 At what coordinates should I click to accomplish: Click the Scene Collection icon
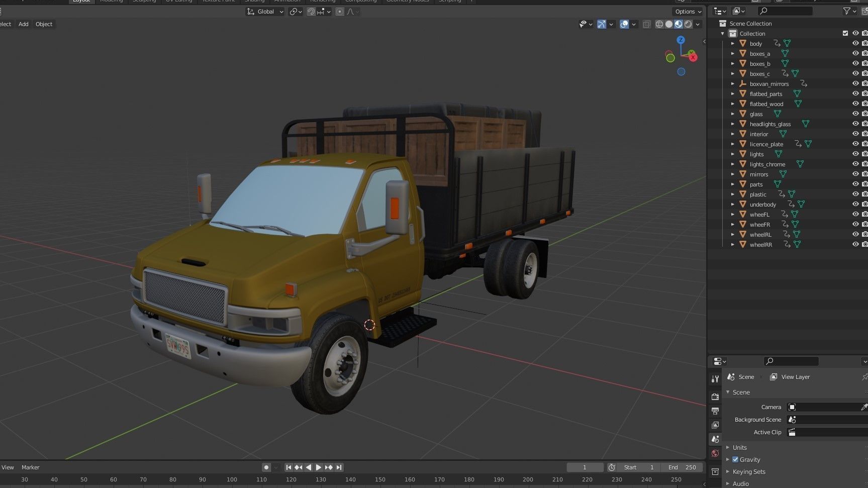click(723, 24)
